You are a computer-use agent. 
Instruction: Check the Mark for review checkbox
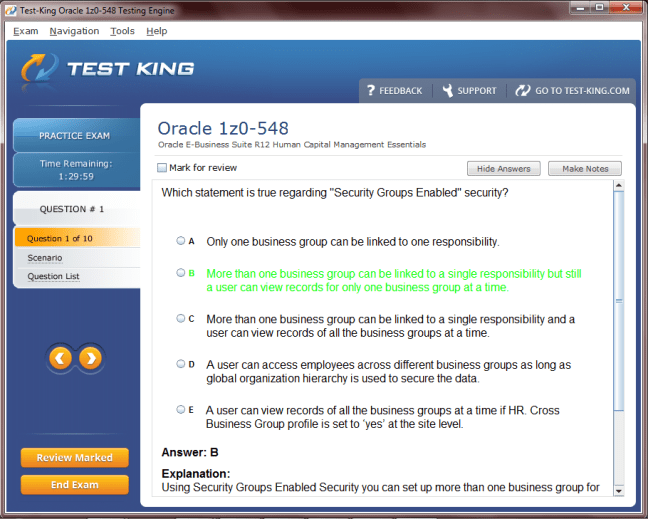click(162, 168)
